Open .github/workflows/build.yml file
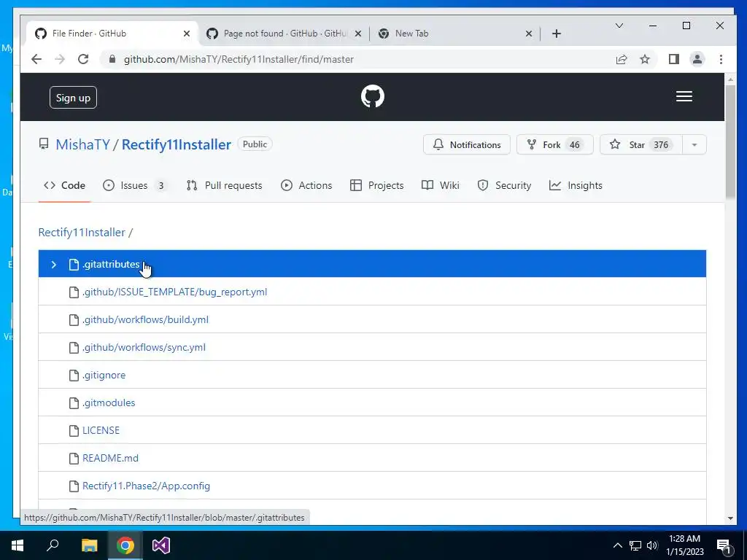Image resolution: width=747 pixels, height=560 pixels. 145,319
